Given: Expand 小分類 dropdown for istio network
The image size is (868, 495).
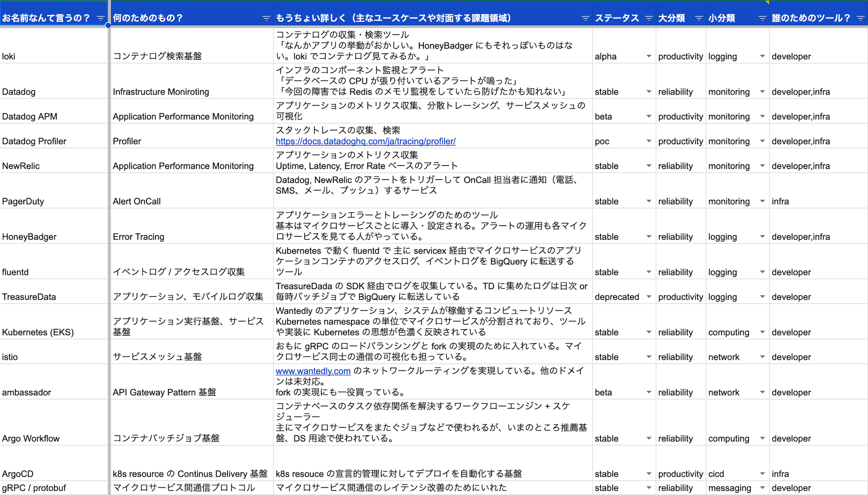Looking at the screenshot, I should pos(762,357).
